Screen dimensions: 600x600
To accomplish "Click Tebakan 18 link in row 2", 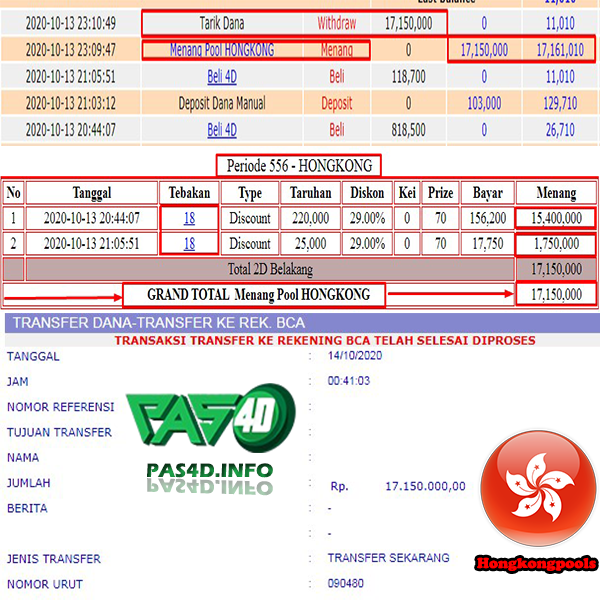I will pyautogui.click(x=189, y=244).
